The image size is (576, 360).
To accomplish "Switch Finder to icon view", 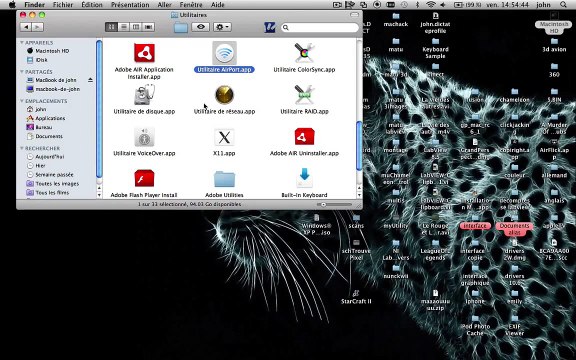I will point(111,27).
